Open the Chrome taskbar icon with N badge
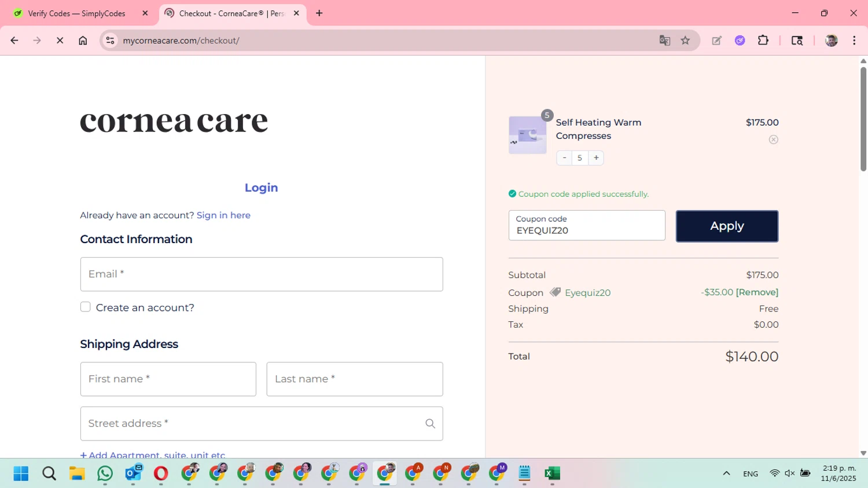 442,473
